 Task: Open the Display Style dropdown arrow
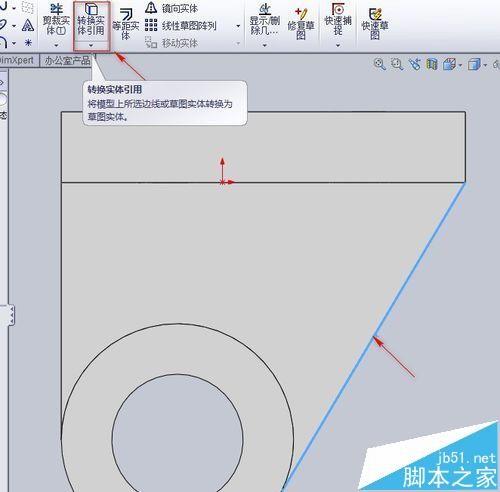point(485,65)
